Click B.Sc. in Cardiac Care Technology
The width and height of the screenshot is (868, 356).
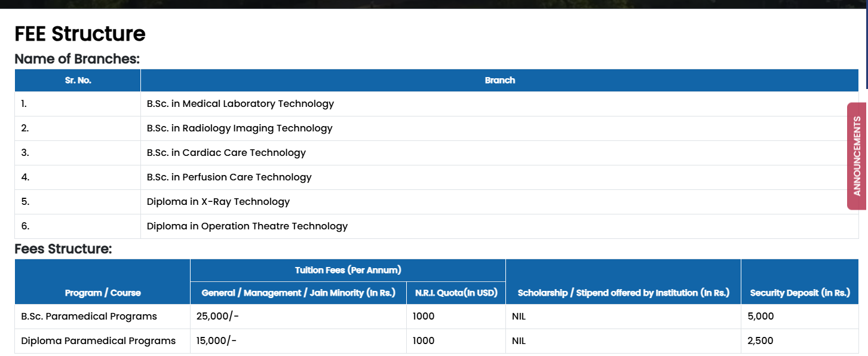226,153
